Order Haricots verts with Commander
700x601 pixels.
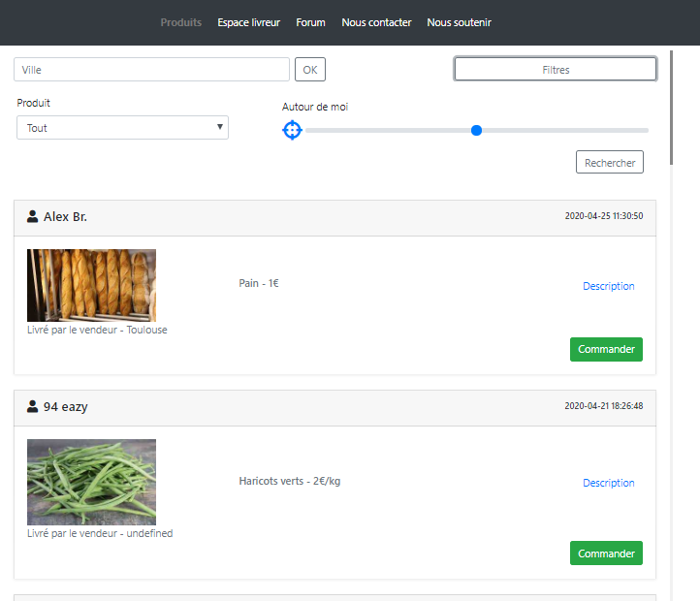606,554
